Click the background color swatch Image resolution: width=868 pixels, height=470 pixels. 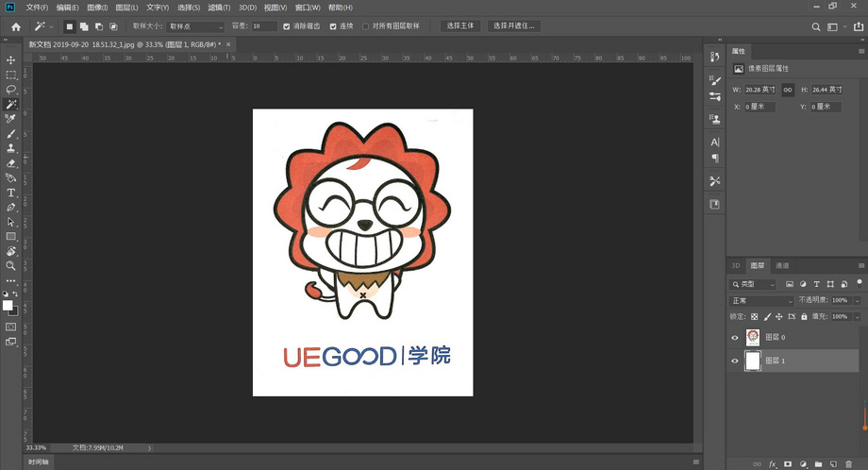point(14,311)
